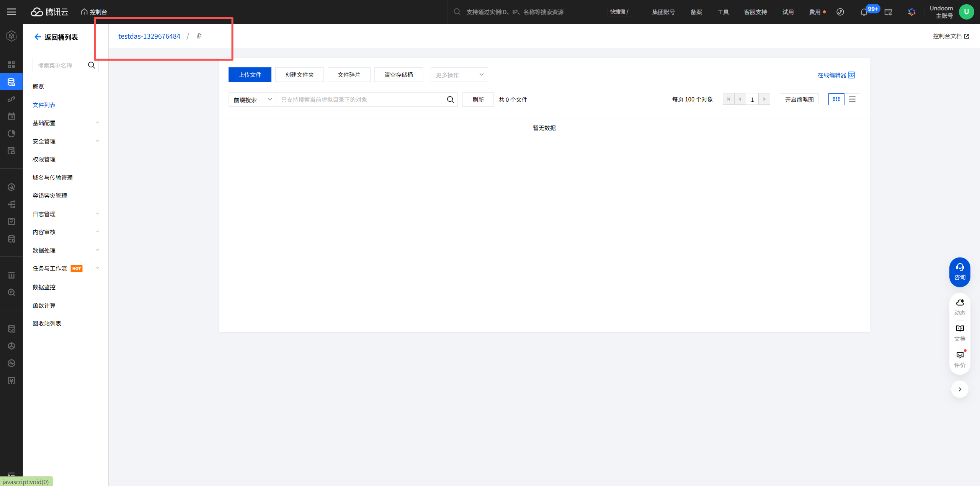This screenshot has width=980, height=486.
Task: Open 概览 in the sidebar menu
Action: [x=38, y=86]
